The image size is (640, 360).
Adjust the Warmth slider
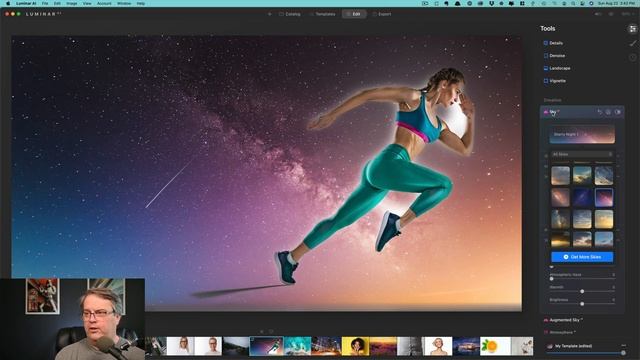pos(582,291)
